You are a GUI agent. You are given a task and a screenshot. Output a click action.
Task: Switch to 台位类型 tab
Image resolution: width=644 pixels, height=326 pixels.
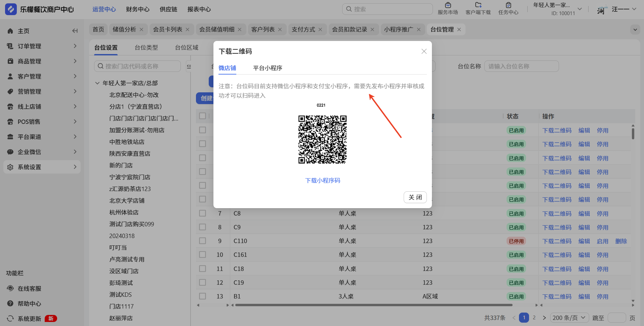coord(146,48)
